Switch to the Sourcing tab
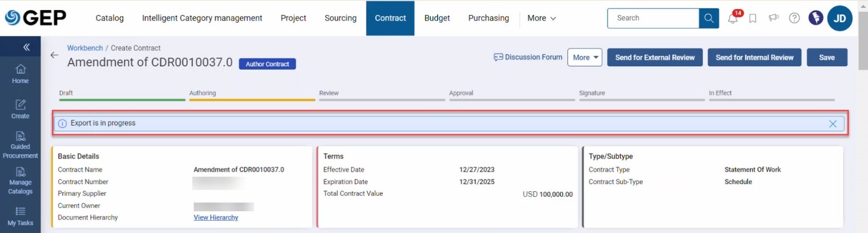 pyautogui.click(x=340, y=18)
